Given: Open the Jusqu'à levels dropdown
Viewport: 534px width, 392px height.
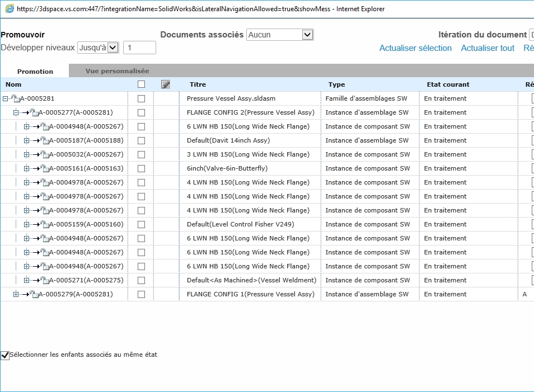Looking at the screenshot, I should pos(98,48).
